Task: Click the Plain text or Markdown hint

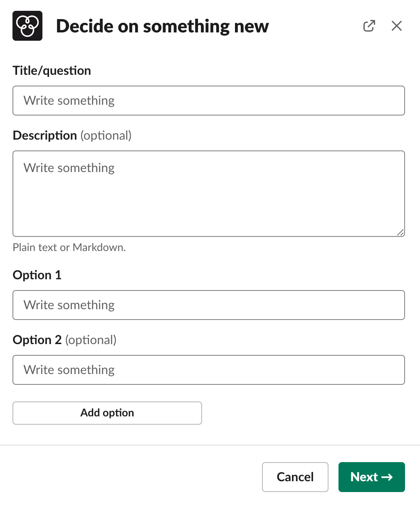Action: [69, 247]
